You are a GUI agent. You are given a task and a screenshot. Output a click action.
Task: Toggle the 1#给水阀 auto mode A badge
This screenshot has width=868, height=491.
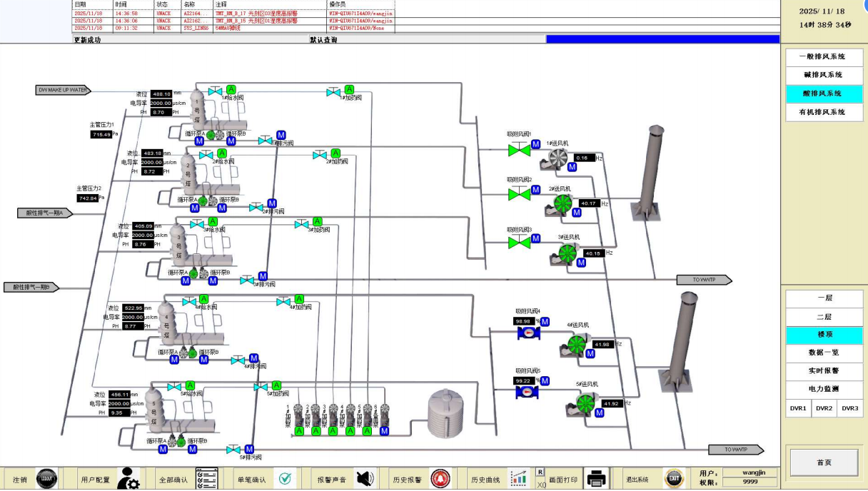click(x=231, y=88)
